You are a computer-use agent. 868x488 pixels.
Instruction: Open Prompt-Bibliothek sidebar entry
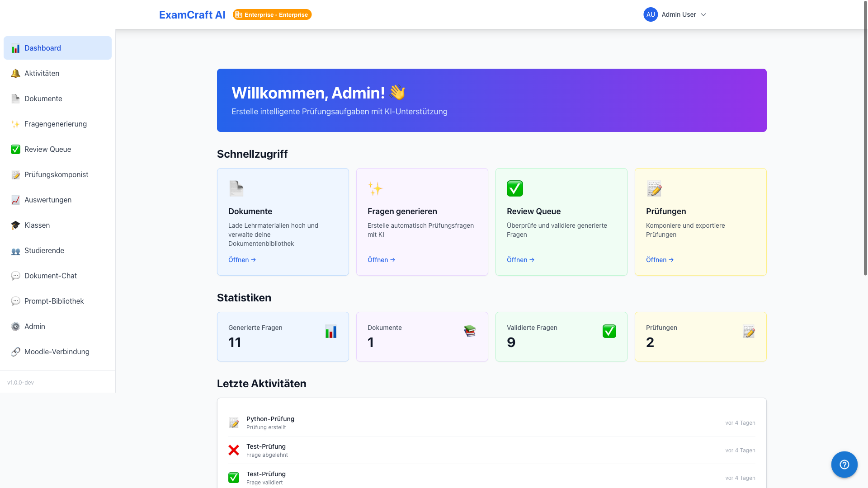(57, 301)
